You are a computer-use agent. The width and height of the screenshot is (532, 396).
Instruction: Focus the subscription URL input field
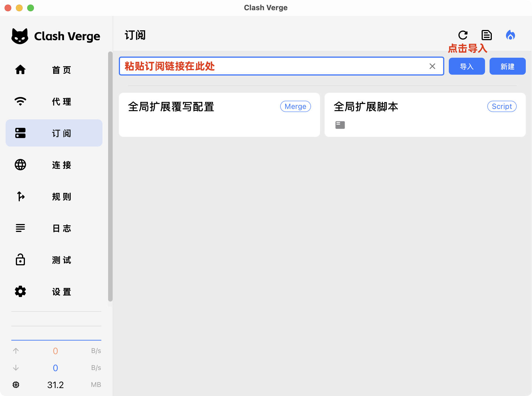(x=281, y=66)
